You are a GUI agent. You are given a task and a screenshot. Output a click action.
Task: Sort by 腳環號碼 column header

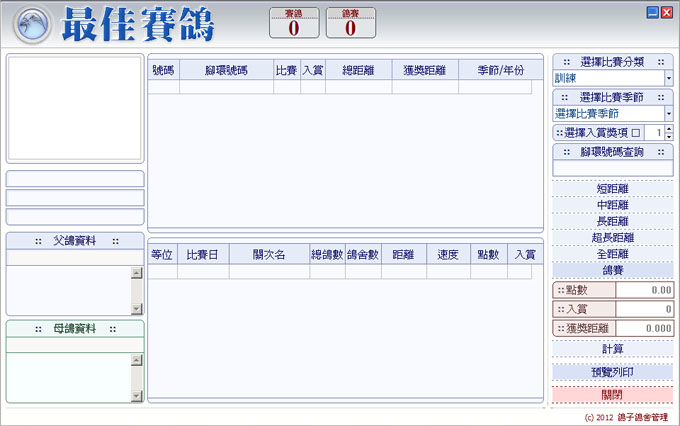point(226,70)
